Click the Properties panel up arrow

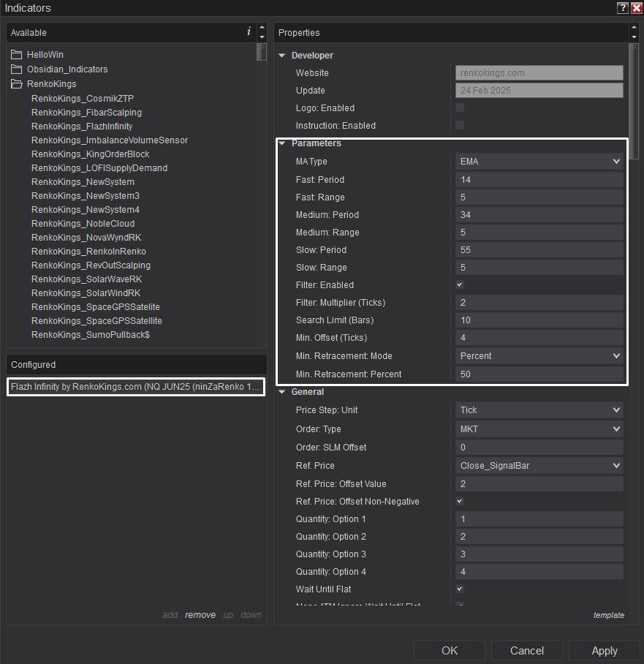[634, 27]
